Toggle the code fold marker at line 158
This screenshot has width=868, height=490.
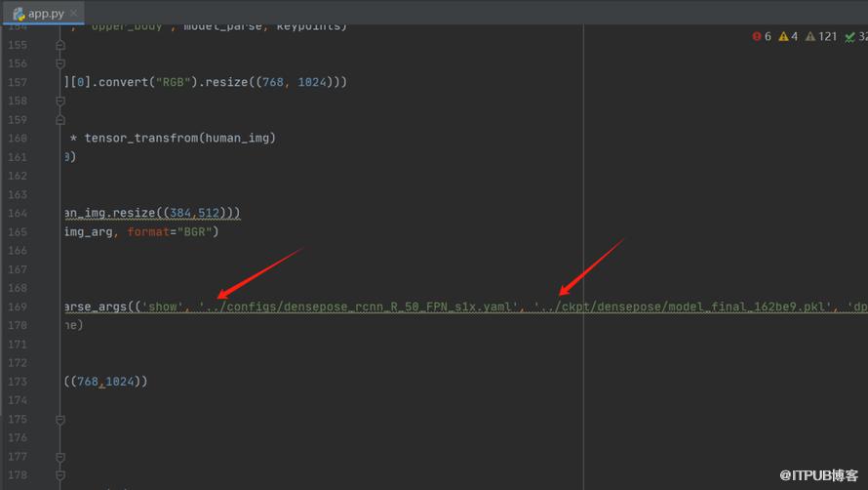tap(60, 101)
